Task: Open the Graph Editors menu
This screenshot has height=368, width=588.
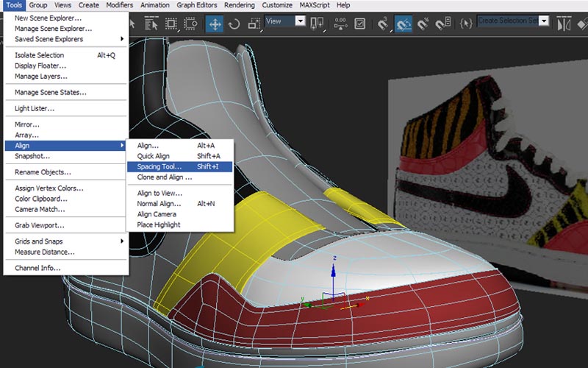Action: (197, 5)
